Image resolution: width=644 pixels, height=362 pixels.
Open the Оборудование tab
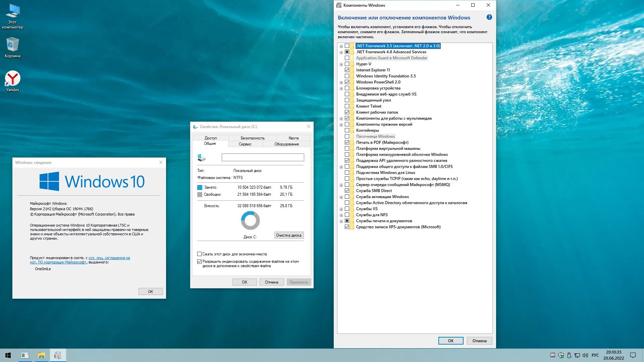[286, 144]
